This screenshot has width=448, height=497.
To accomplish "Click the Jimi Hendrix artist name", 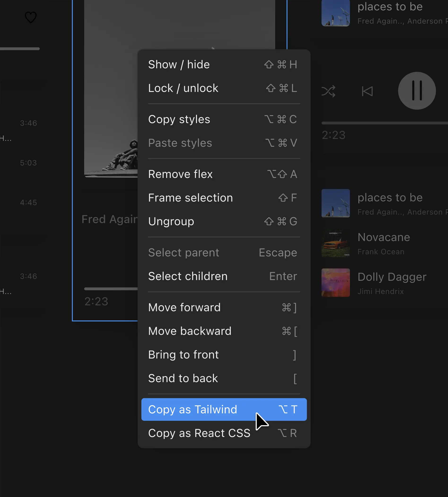I will pyautogui.click(x=381, y=292).
